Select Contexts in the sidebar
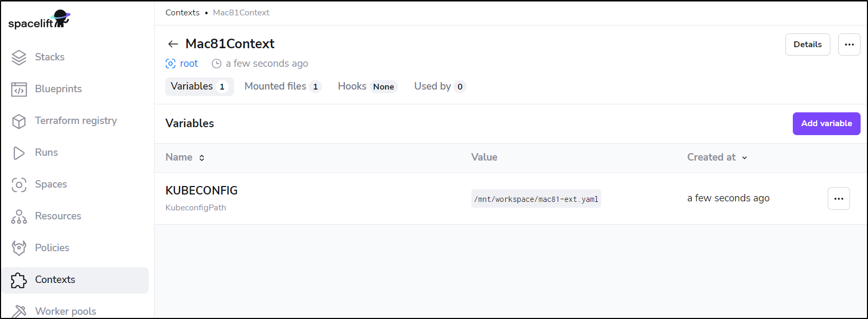868x319 pixels. coord(75,280)
